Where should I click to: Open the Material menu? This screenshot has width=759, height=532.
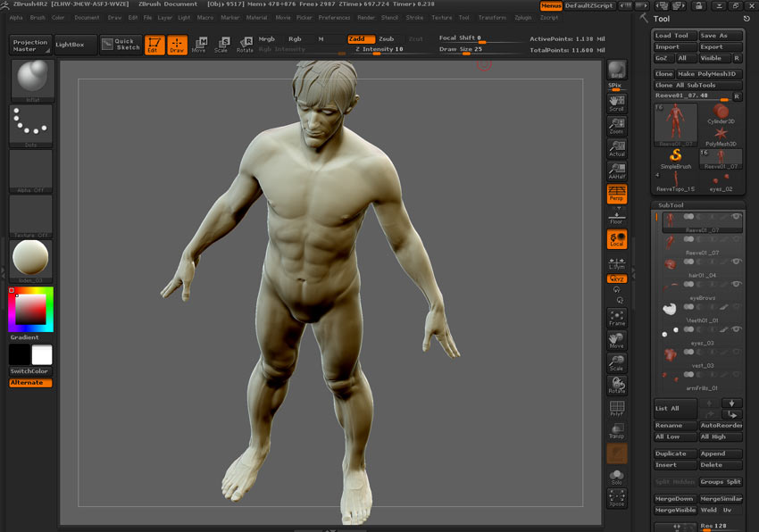256,18
